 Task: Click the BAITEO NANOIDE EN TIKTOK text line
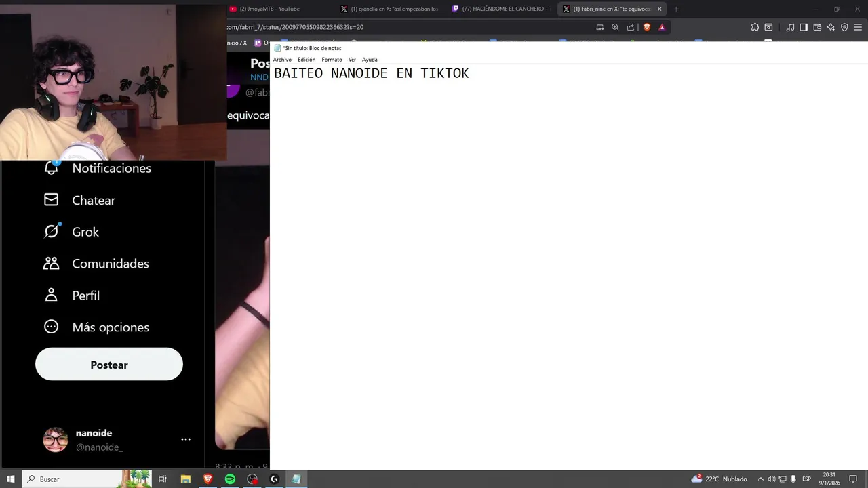point(371,73)
